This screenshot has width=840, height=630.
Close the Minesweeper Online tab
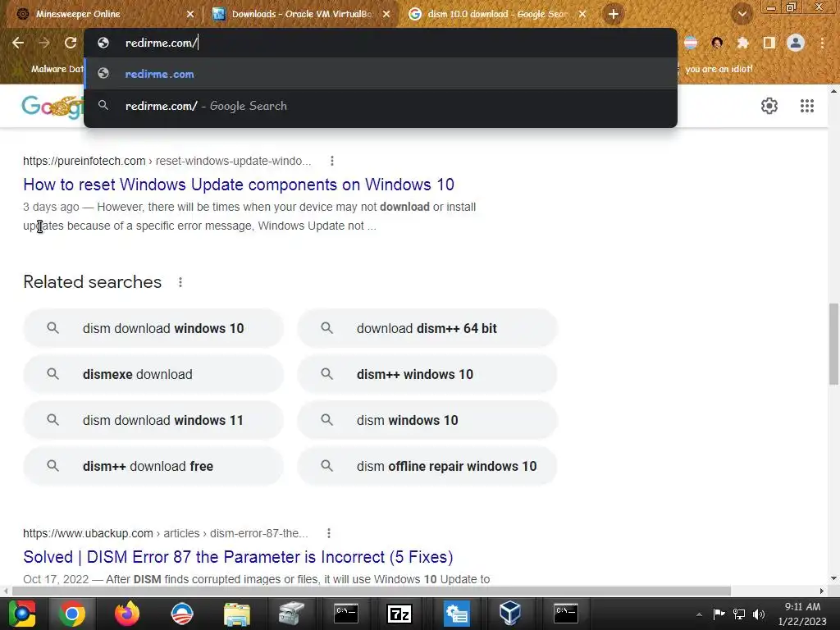(190, 15)
